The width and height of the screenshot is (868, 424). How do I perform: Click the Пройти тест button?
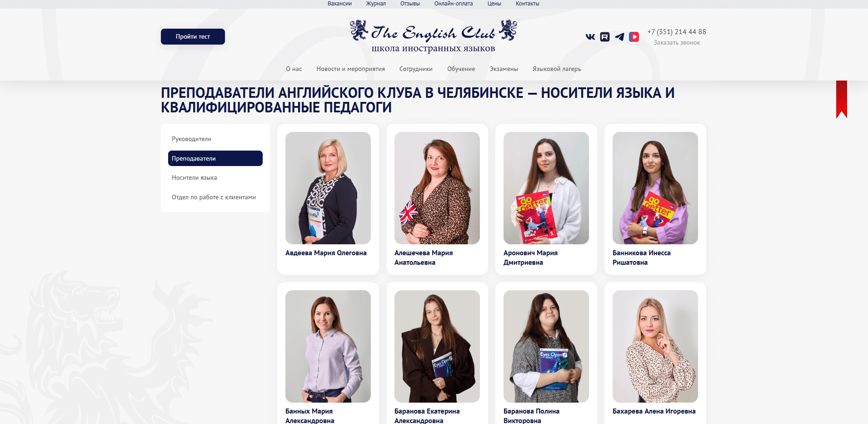[193, 36]
